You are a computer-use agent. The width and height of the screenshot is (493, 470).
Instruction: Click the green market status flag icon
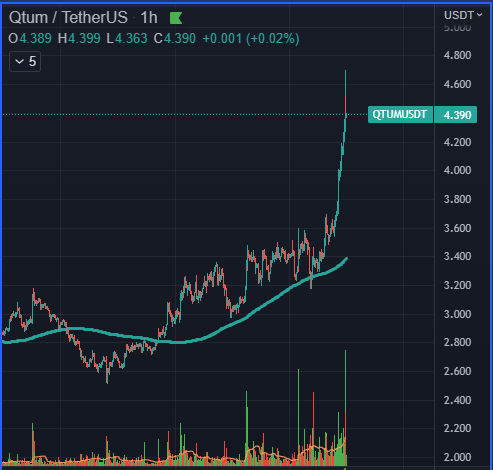pos(176,18)
